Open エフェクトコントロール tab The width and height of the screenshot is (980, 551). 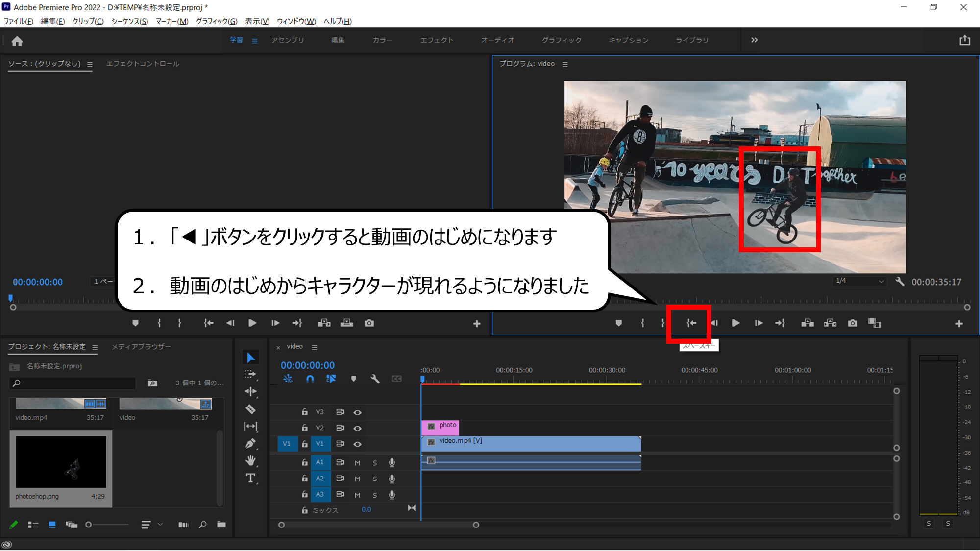pyautogui.click(x=143, y=64)
